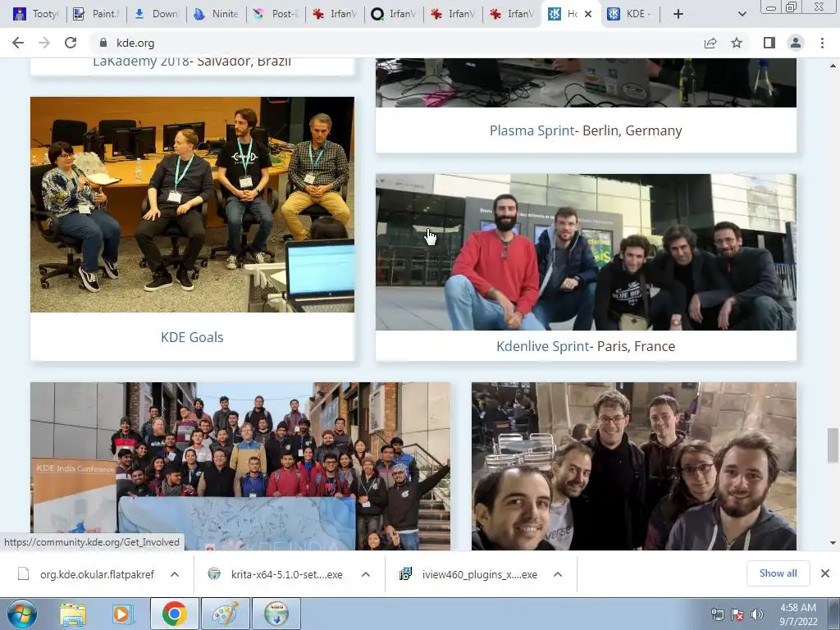The image size is (840, 630).
Task: Expand options for iview460_plugins download
Action: pyautogui.click(x=558, y=574)
